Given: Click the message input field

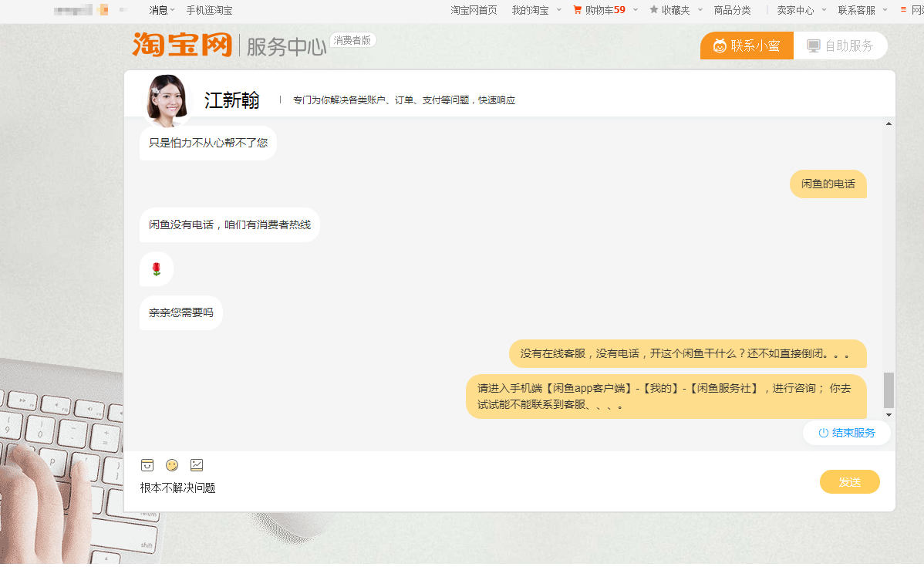Looking at the screenshot, I should tap(471, 488).
